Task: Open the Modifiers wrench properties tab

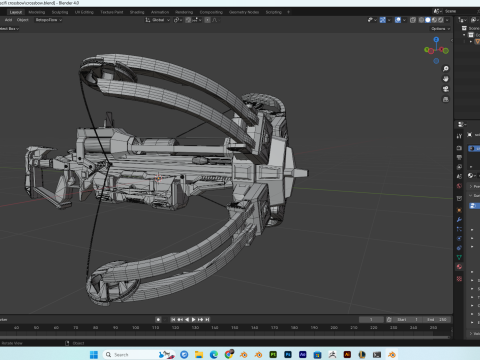Action: [x=459, y=220]
